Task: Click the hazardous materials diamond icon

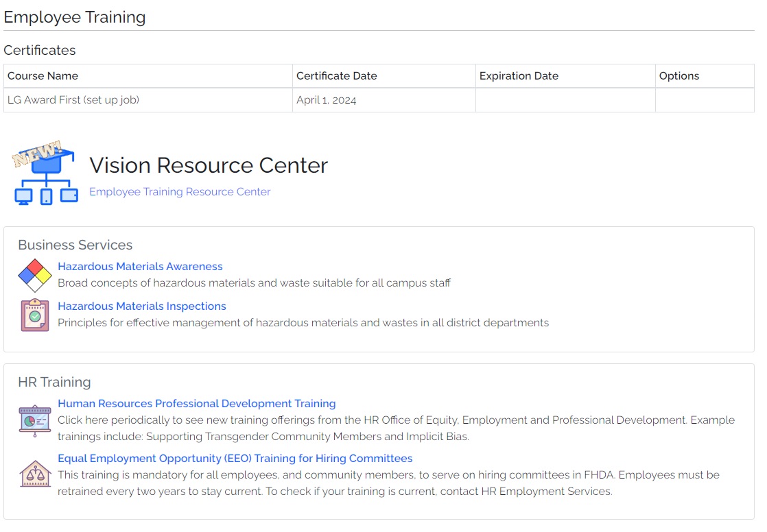Action: pos(34,276)
